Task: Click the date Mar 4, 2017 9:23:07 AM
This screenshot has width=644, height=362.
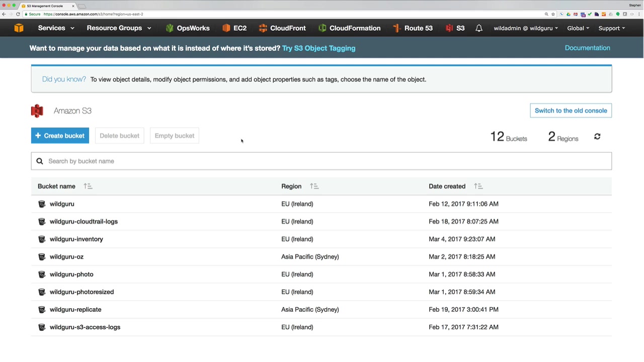Action: coord(462,239)
